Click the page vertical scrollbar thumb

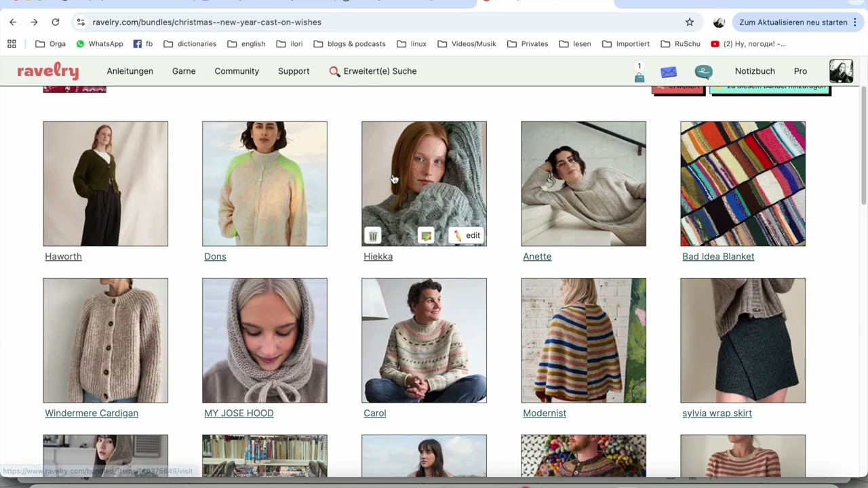pyautogui.click(x=863, y=146)
